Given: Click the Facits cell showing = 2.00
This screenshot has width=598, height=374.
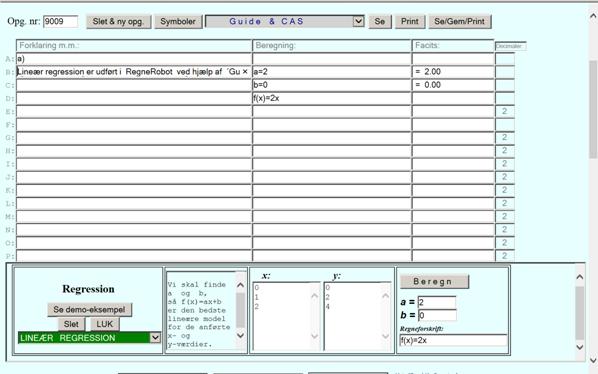Looking at the screenshot, I should tap(453, 72).
